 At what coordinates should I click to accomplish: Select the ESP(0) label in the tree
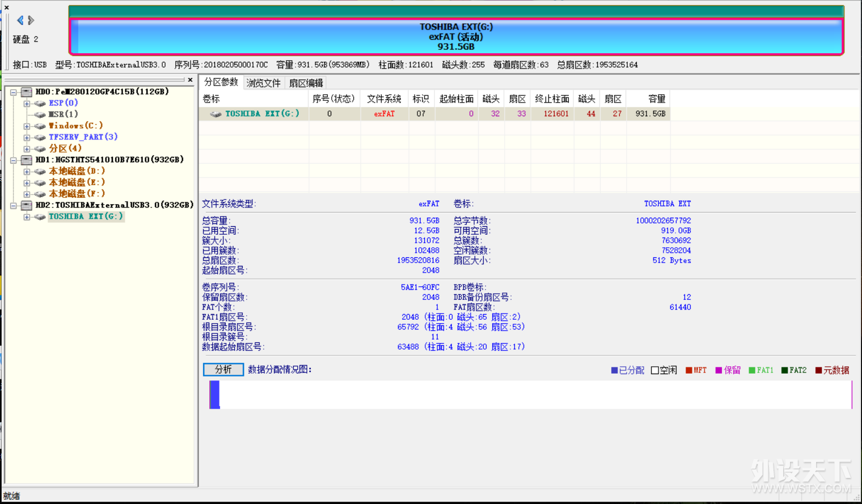[63, 103]
